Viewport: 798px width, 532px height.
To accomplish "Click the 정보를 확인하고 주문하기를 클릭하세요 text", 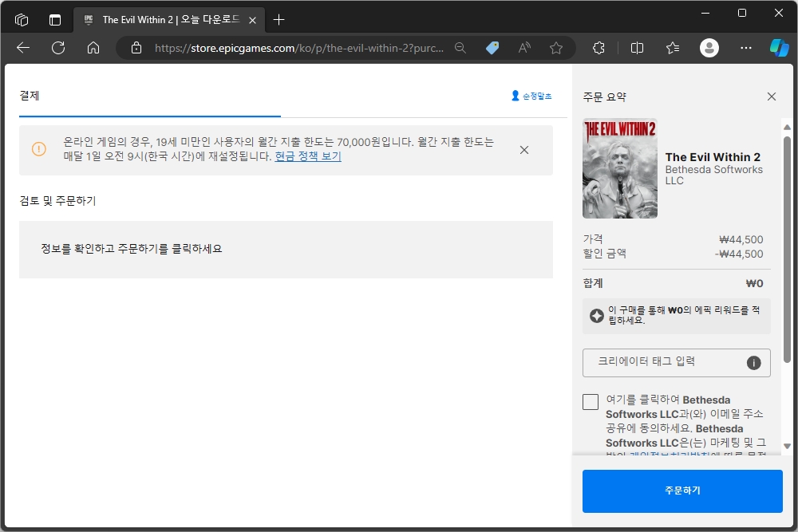I will pyautogui.click(x=132, y=249).
